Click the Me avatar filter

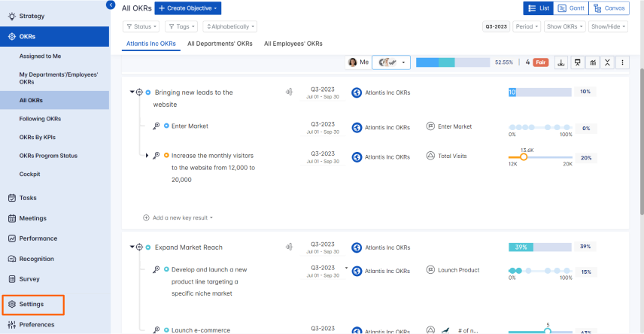coord(358,62)
